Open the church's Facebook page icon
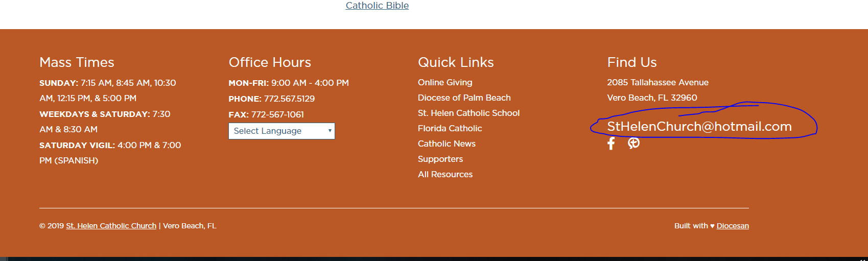868x261 pixels. [x=611, y=144]
